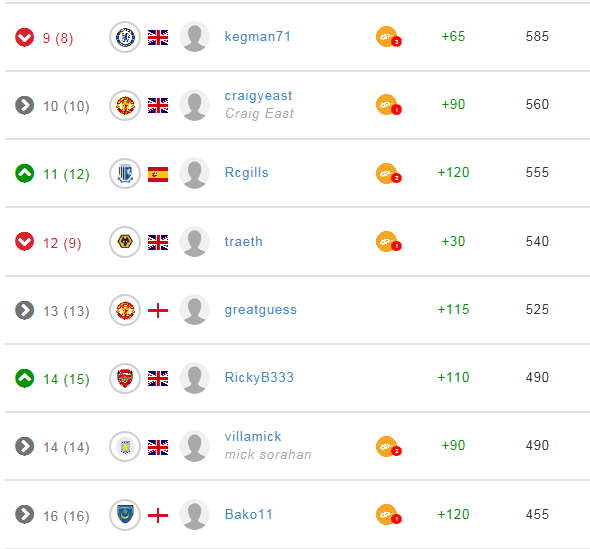Open the Bako11 user profile

click(248, 514)
